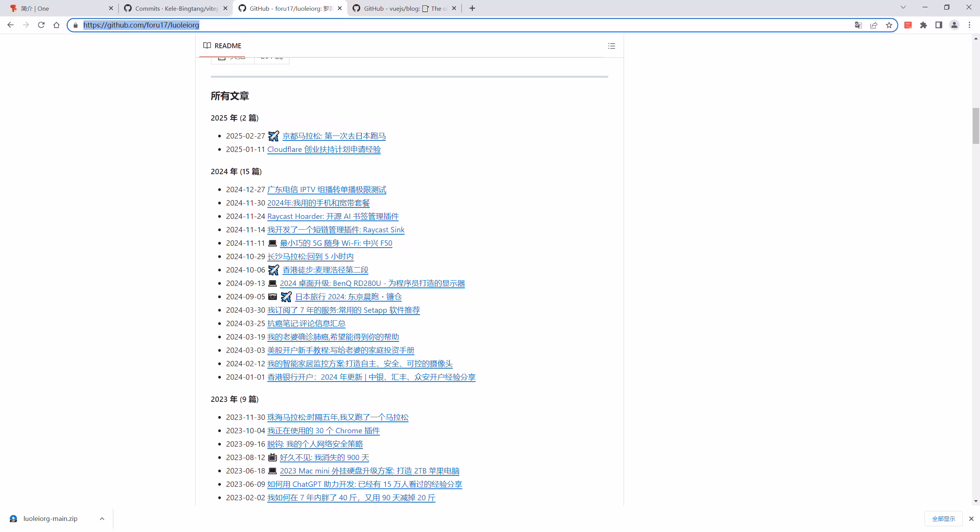Open 脱钩: 我的个人网络安全策略

click(x=315, y=444)
